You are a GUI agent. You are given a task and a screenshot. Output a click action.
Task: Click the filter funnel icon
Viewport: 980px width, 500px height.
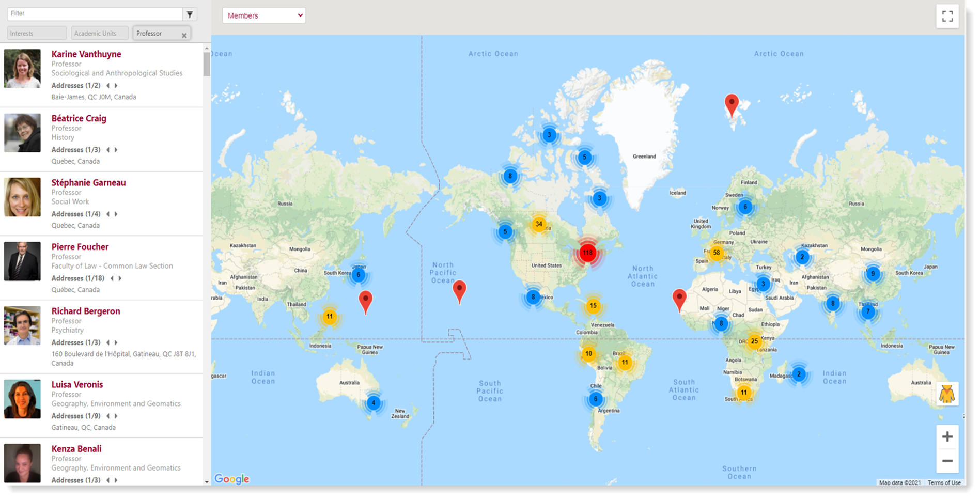click(190, 14)
